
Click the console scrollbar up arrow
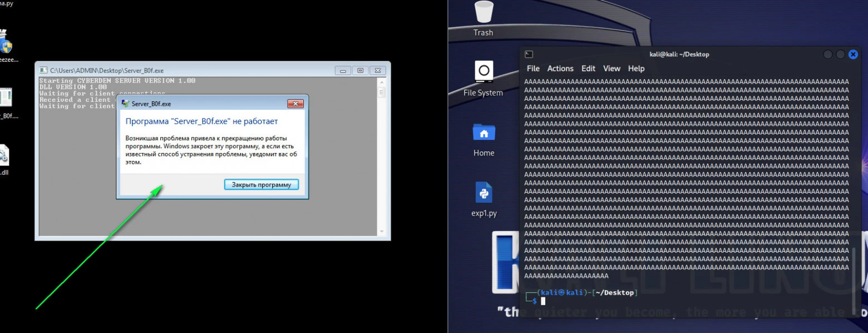click(x=382, y=82)
